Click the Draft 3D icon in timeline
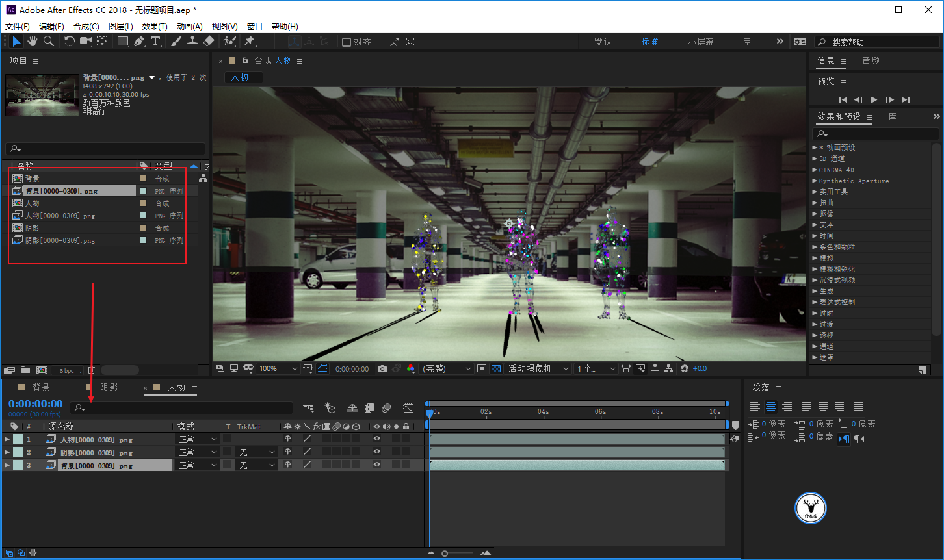This screenshot has width=944, height=560. point(330,408)
